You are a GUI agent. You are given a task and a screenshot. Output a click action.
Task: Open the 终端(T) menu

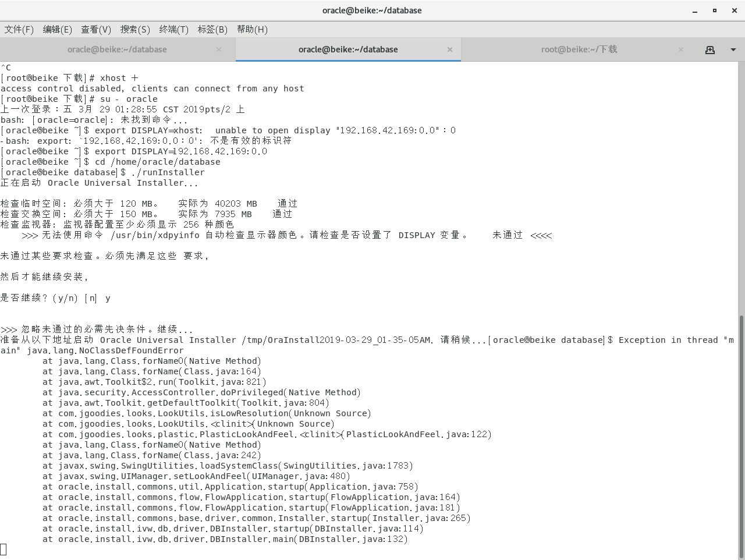coord(173,29)
